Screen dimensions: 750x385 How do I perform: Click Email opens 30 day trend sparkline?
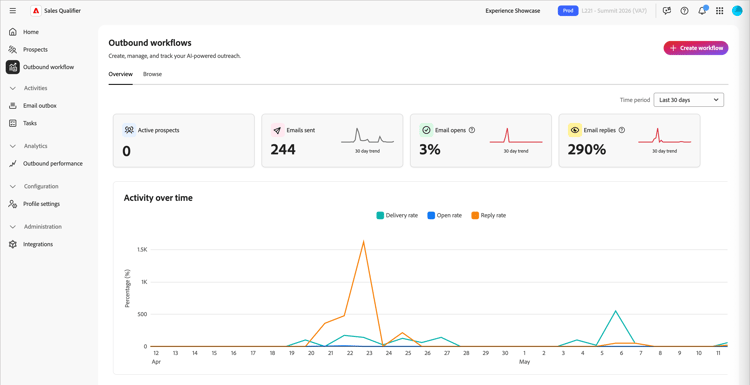(516, 136)
